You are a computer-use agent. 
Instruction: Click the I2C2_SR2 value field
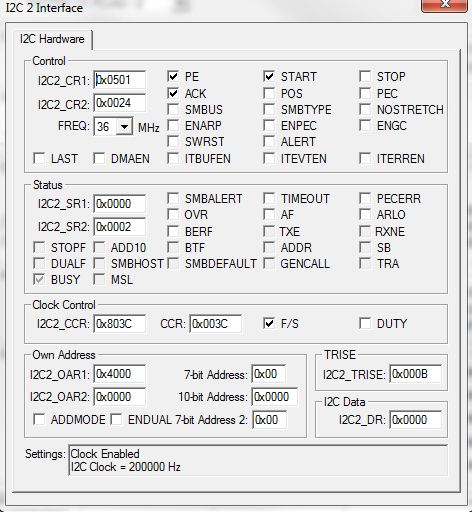(x=120, y=227)
